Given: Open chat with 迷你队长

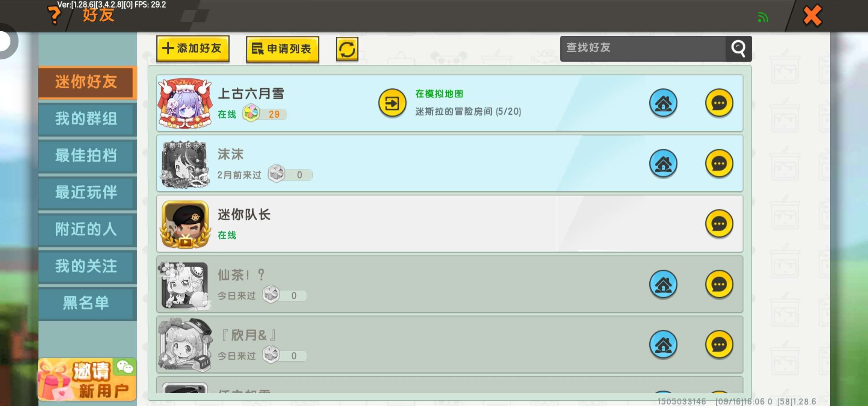Looking at the screenshot, I should tap(719, 224).
